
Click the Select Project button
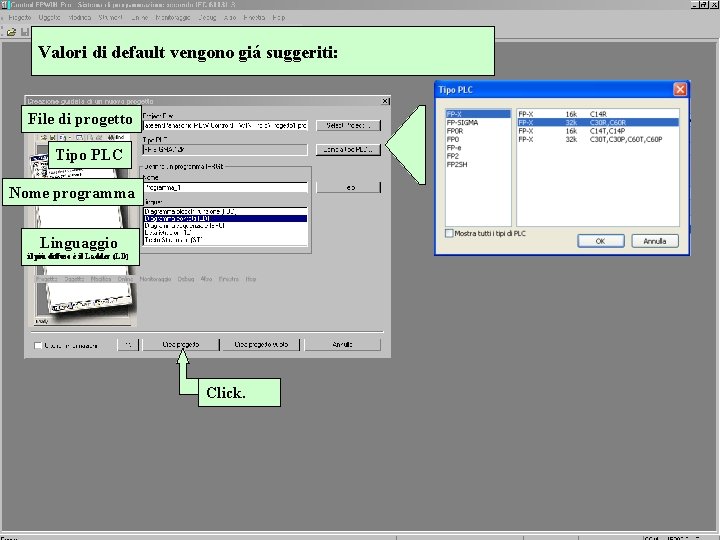coord(348,125)
